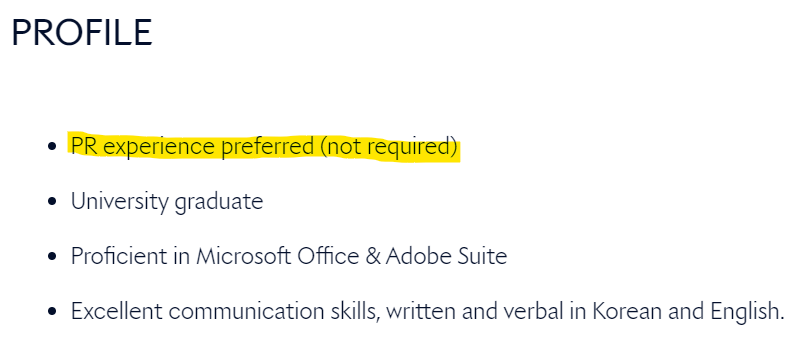Click the word 'graduate'
Viewport: 812px width, 362px height.
coord(219,202)
